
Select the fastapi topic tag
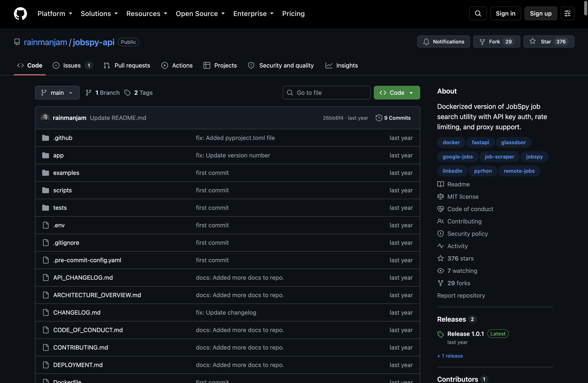pyautogui.click(x=480, y=142)
